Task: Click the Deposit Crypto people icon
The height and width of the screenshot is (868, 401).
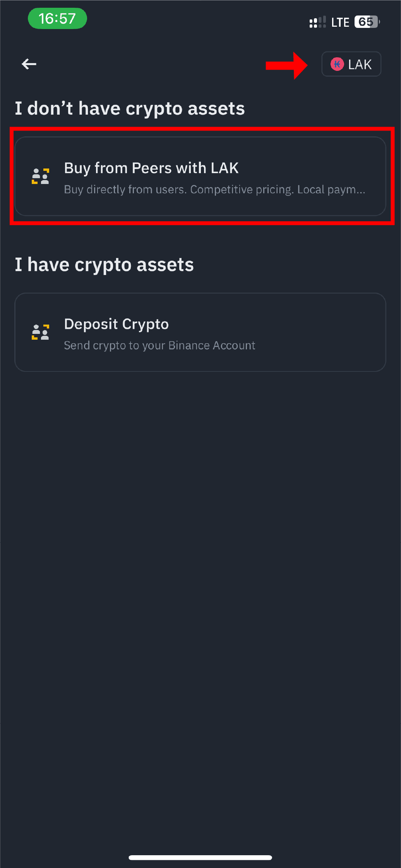Action: tap(40, 332)
